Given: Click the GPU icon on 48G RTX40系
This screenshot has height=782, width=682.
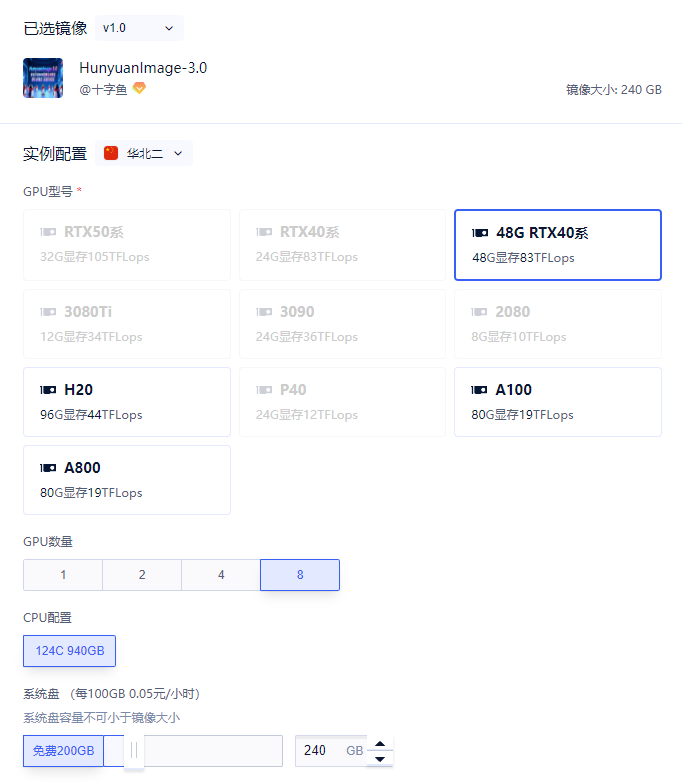Looking at the screenshot, I should (480, 233).
